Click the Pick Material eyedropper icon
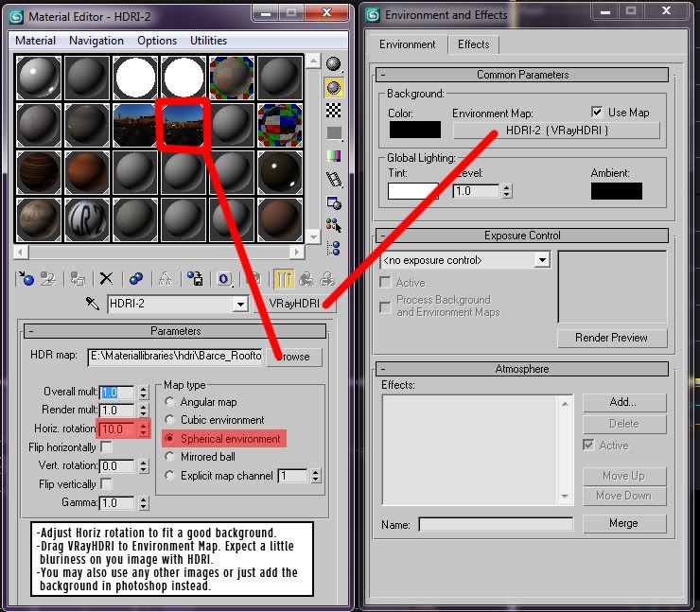The image size is (700, 612). click(x=93, y=304)
